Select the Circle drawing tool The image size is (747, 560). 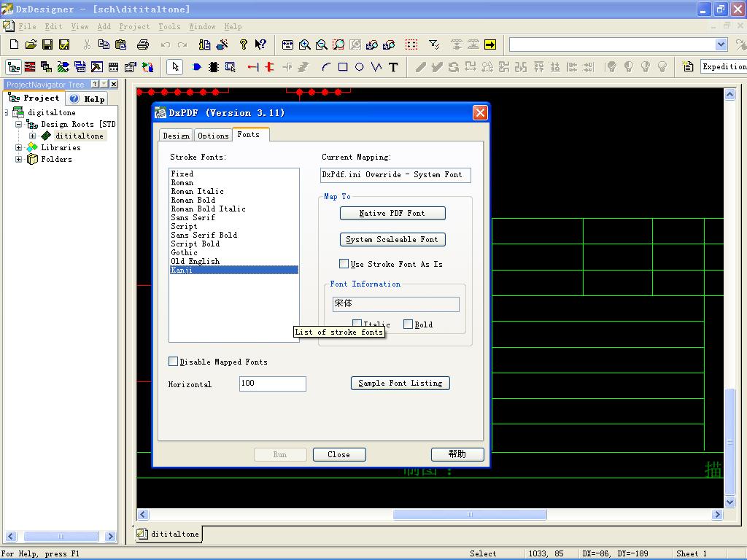pyautogui.click(x=360, y=67)
